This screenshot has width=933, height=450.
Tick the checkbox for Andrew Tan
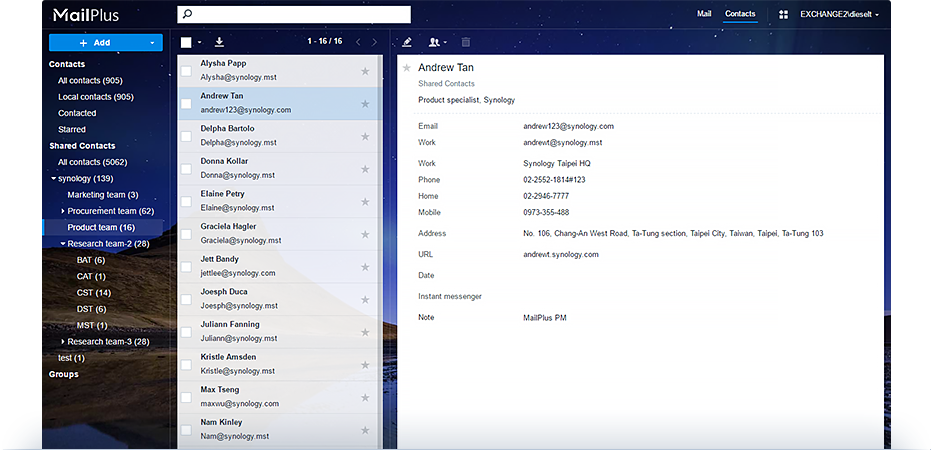click(x=186, y=104)
